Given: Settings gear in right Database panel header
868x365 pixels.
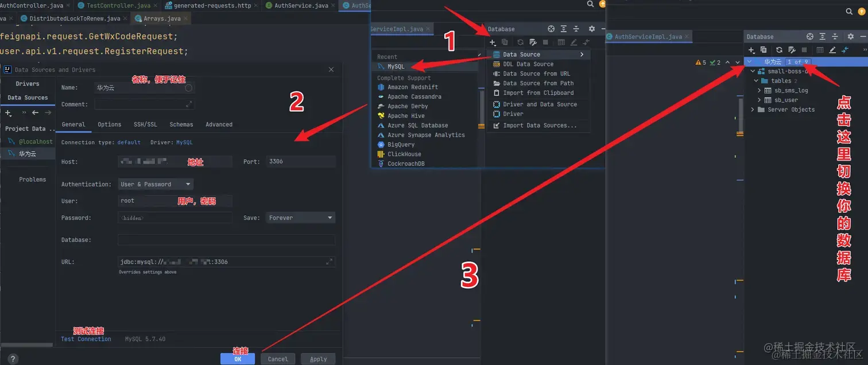Looking at the screenshot, I should [x=850, y=37].
